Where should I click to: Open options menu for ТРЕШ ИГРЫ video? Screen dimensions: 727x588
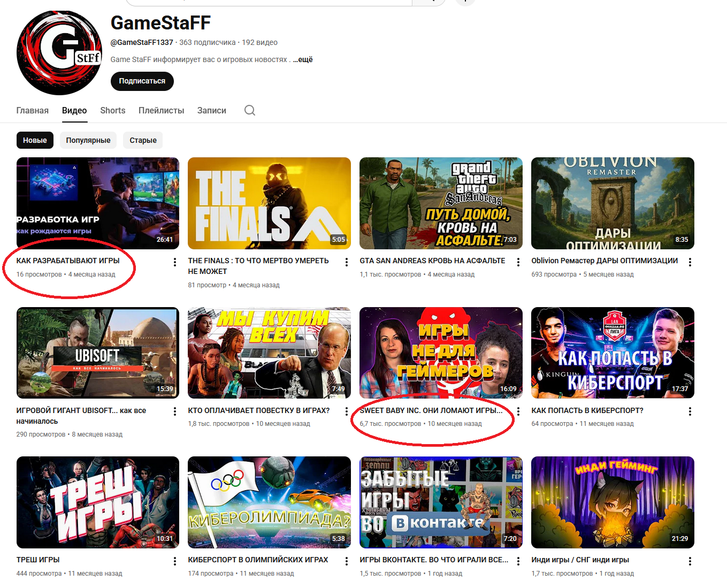pyautogui.click(x=174, y=561)
